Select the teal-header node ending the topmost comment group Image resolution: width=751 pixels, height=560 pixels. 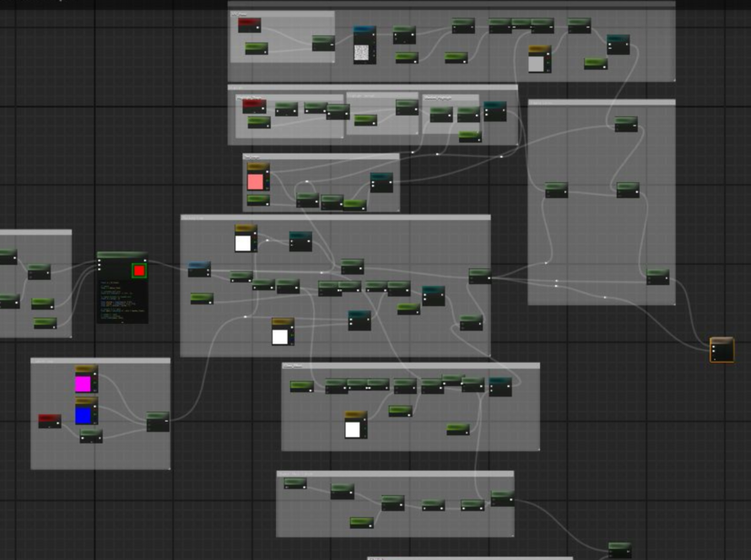click(618, 45)
